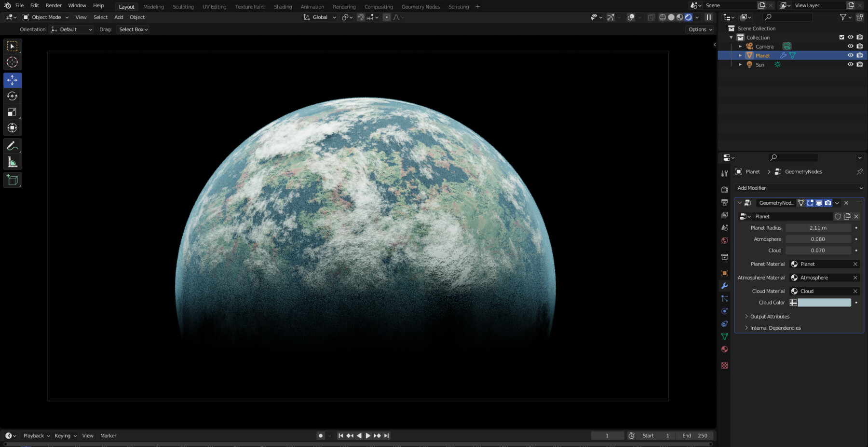The image size is (868, 447).
Task: Click the Add Modifier button
Action: (x=799, y=188)
